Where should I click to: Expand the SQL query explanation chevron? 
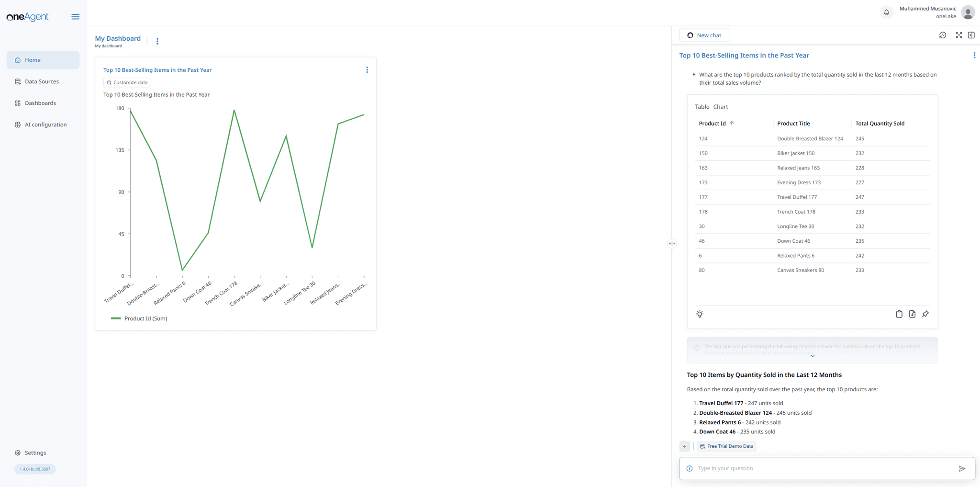[x=812, y=356]
